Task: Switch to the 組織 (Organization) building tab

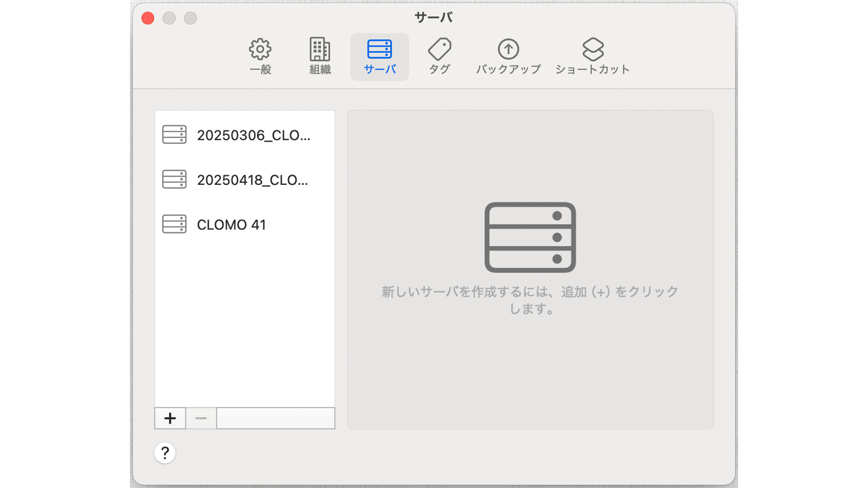Action: 320,56
